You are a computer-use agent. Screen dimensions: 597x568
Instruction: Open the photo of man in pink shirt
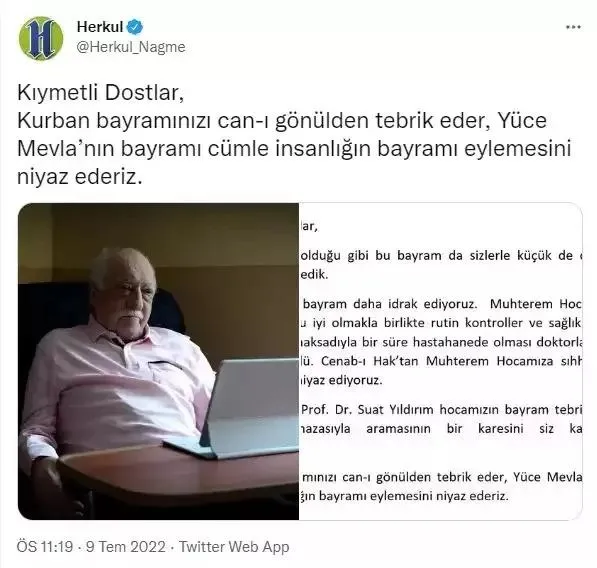pos(158,361)
